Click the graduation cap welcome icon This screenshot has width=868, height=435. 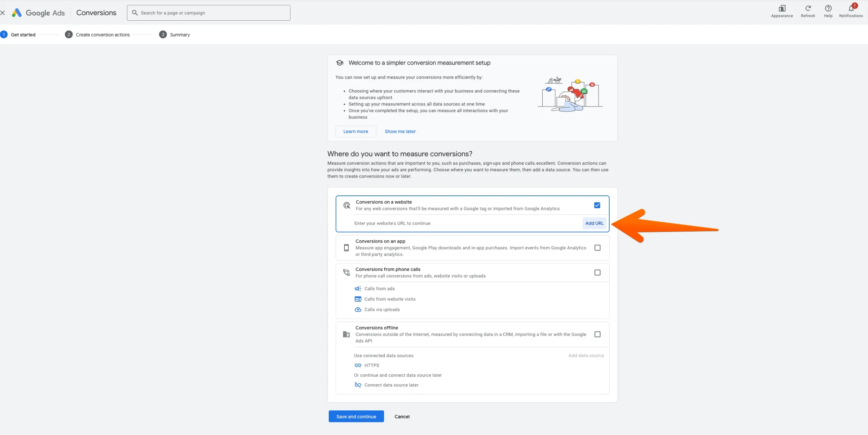(339, 63)
